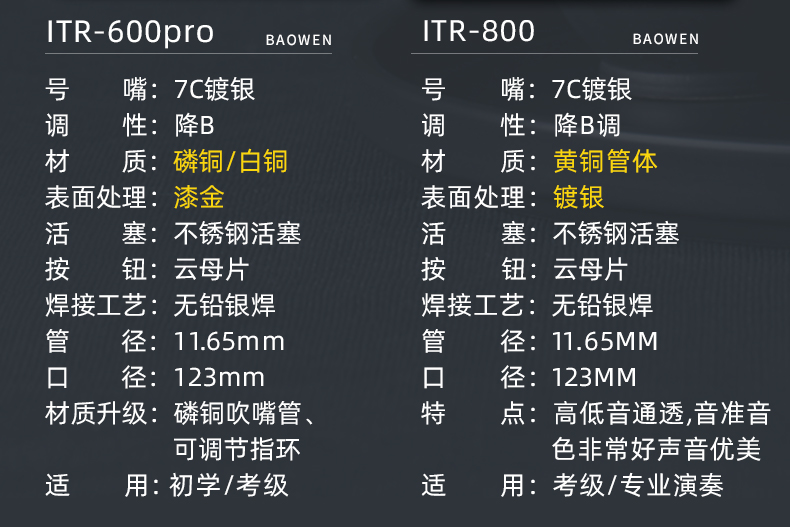The height and width of the screenshot is (527, 790).
Task: Click the yellow 镀银 surface finish text
Action: (x=579, y=197)
